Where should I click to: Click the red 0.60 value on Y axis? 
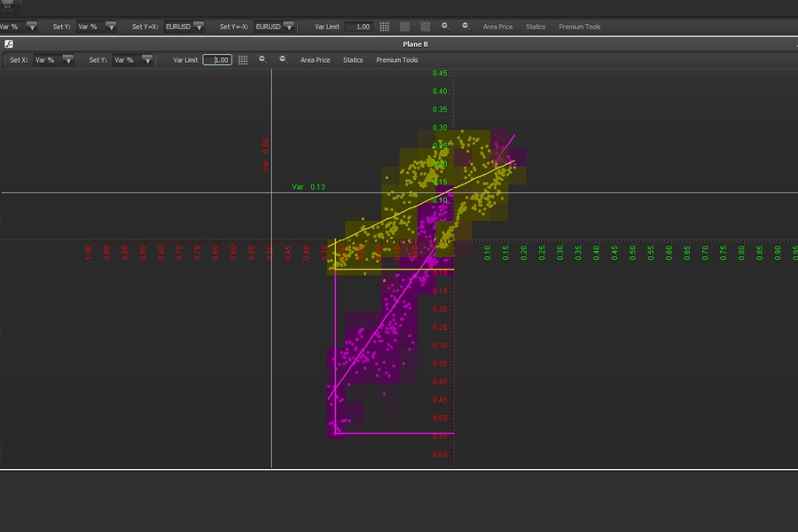click(440, 455)
